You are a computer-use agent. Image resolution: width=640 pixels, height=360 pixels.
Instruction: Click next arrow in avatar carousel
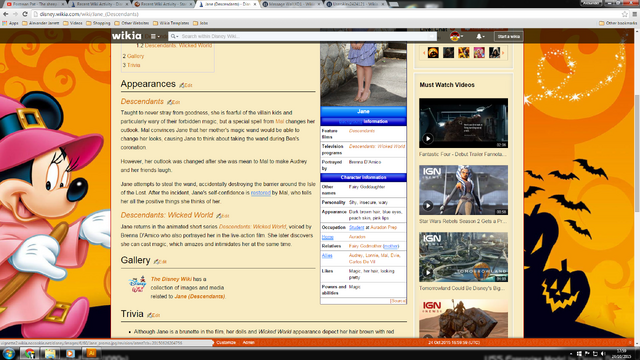point(503,53)
